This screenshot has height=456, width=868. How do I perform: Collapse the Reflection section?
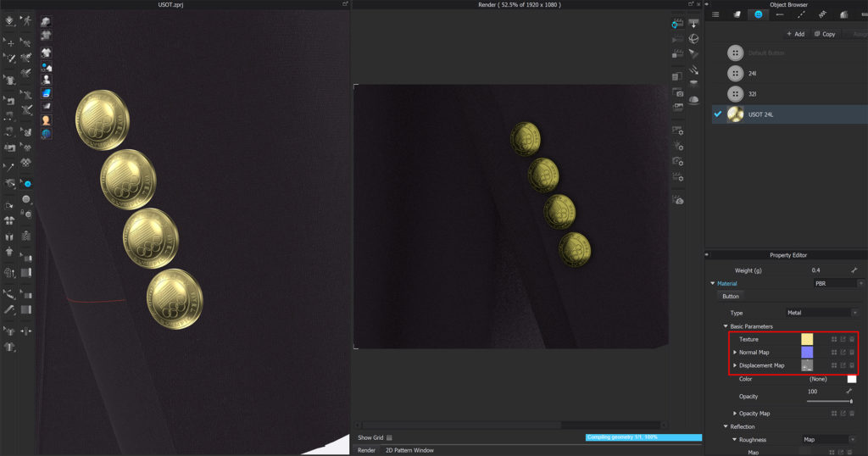click(x=726, y=426)
